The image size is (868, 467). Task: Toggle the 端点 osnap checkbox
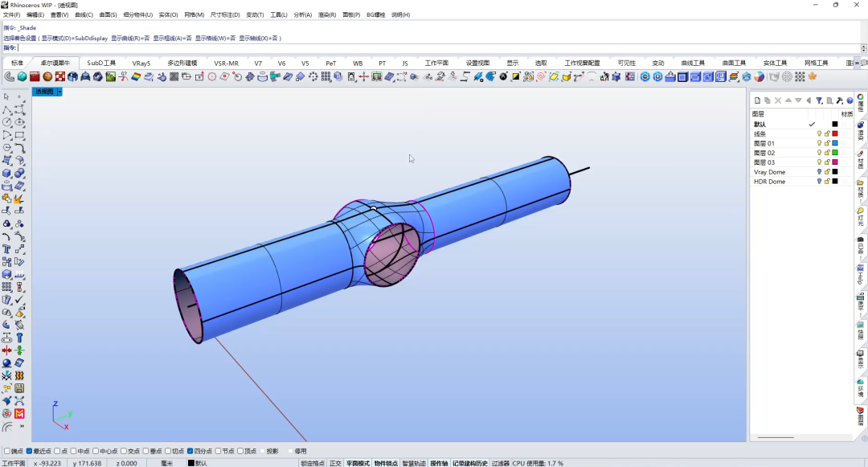click(x=7, y=452)
